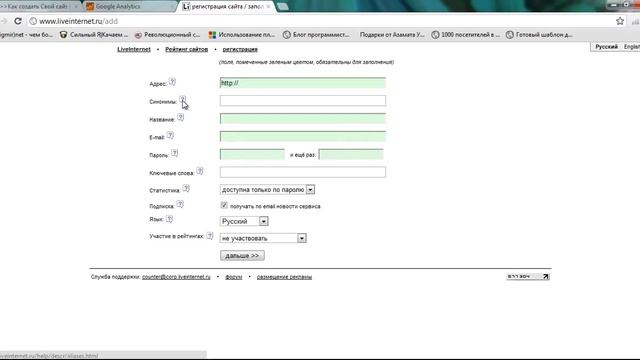Open the размещение рекламы link
This screenshot has height=360, width=640.
pyautogui.click(x=284, y=277)
